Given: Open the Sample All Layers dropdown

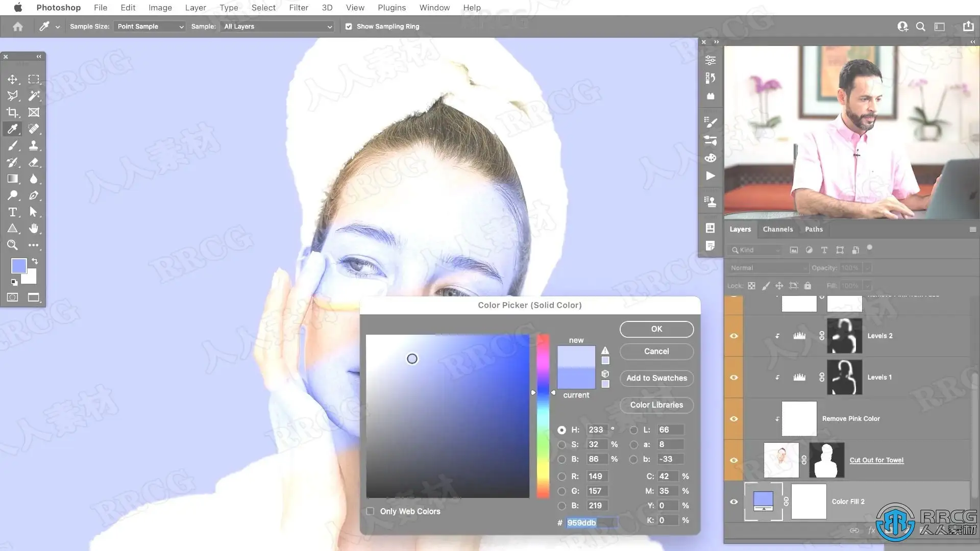Looking at the screenshot, I should (x=277, y=27).
